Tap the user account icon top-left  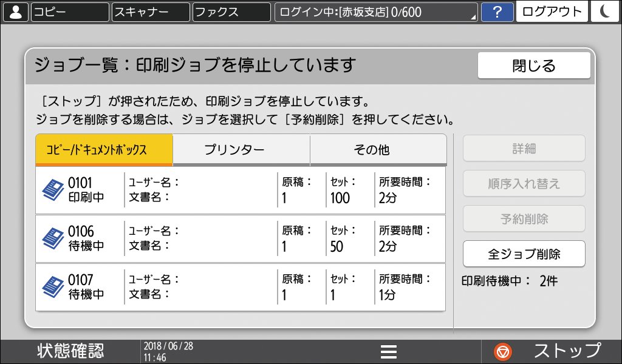pos(15,12)
